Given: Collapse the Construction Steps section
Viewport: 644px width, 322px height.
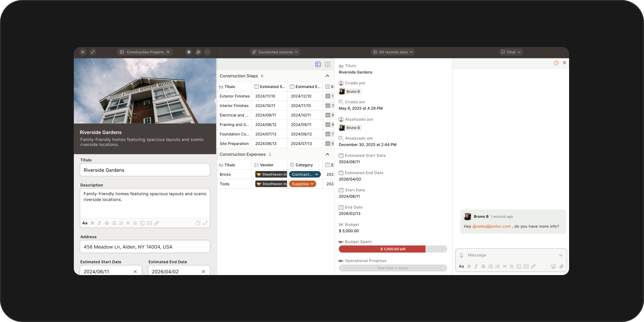Looking at the screenshot, I should [327, 76].
